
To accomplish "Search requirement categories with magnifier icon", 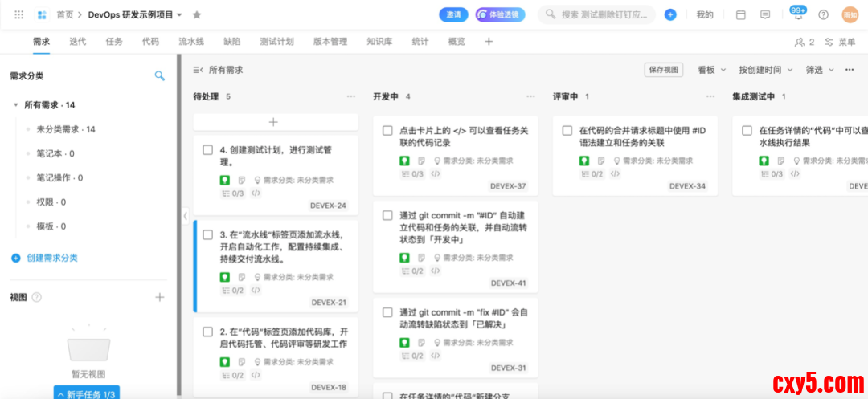I will pos(159,75).
